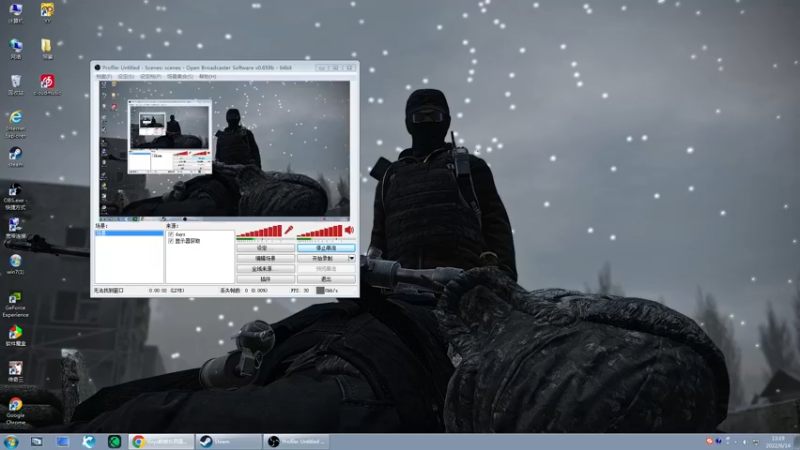This screenshot has height=450, width=800.
Task: Expand the 开始录制 dropdown arrow
Action: click(x=352, y=258)
